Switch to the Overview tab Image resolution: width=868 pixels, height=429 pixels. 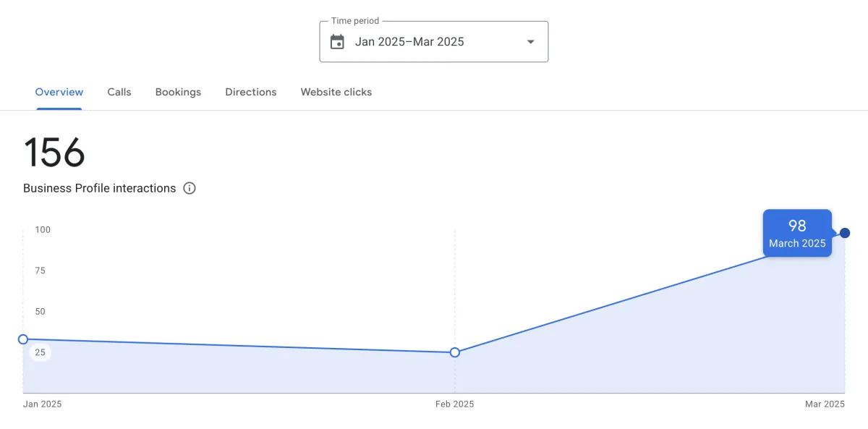click(x=59, y=92)
